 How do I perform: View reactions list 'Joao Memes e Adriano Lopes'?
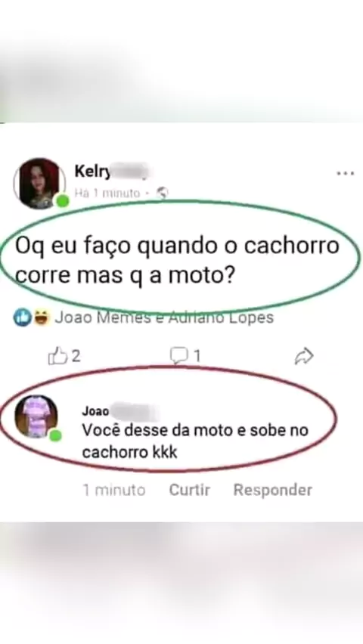(x=164, y=317)
